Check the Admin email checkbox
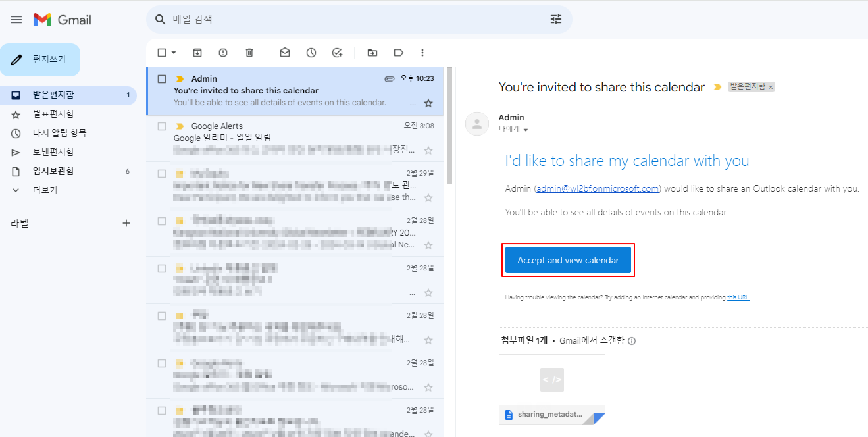Screen dimensions: 868x437 pos(162,79)
